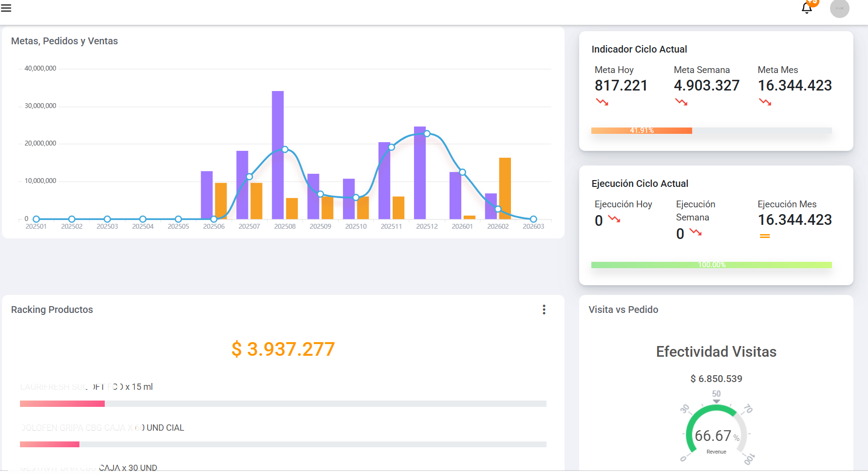This screenshot has height=475, width=868.
Task: Click the 202501 axis label on the chart
Action: (x=37, y=226)
